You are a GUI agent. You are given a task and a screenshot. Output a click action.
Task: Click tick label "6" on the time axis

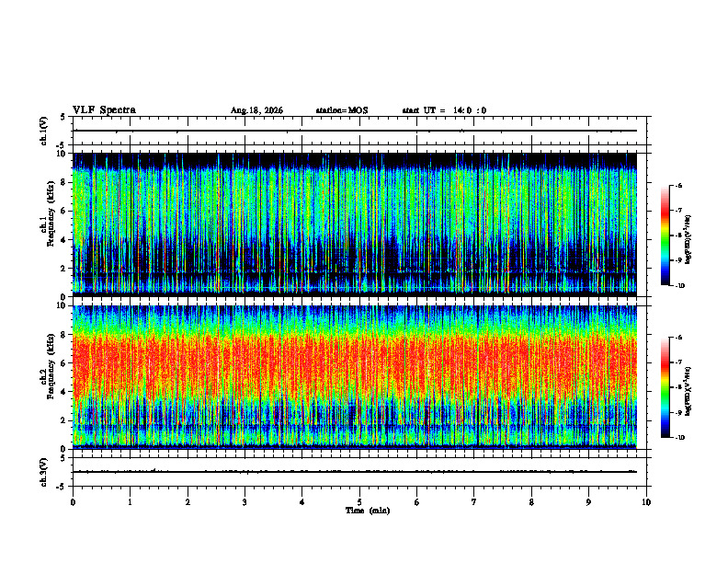(417, 502)
